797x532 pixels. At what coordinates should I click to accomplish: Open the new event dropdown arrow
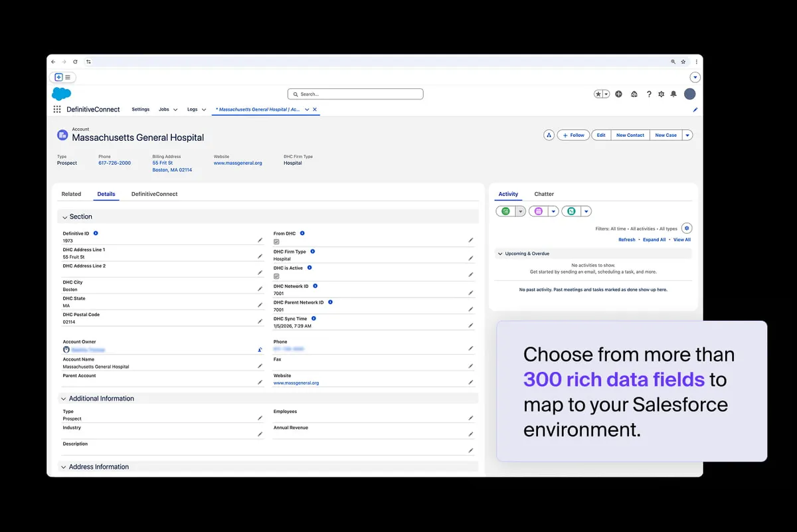(553, 211)
